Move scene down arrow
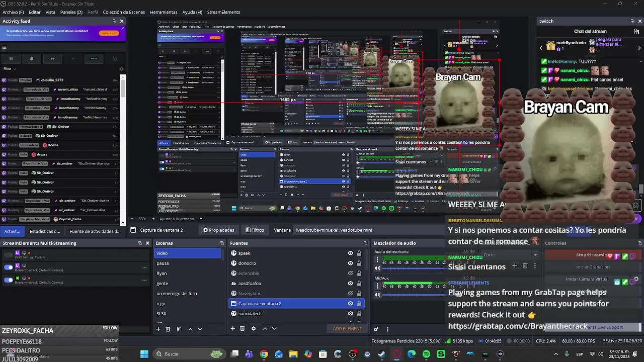Viewport: 644px width, 362px height. tap(200, 329)
